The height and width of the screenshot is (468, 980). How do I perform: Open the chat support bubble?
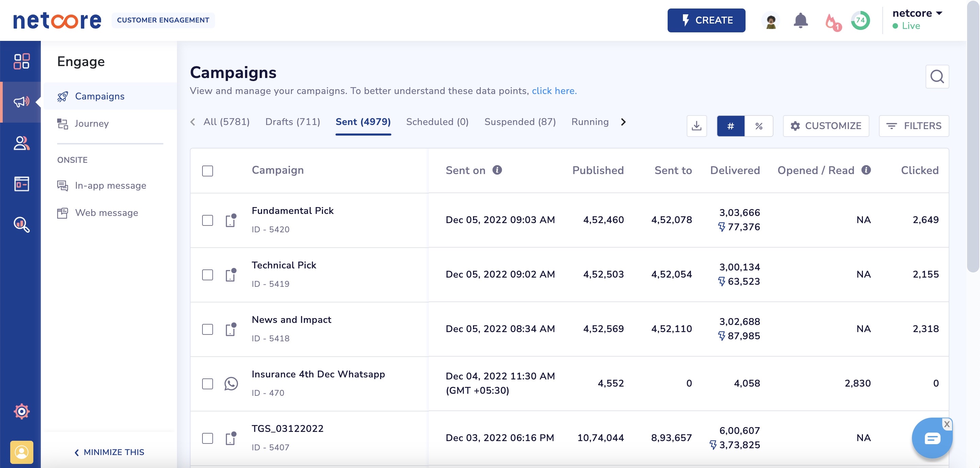coord(932,438)
